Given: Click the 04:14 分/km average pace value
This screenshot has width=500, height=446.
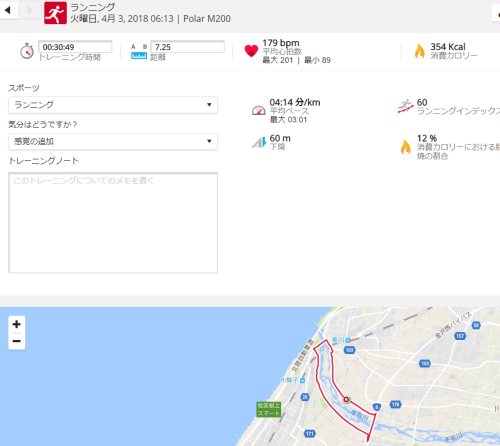Looking at the screenshot, I should [295, 102].
